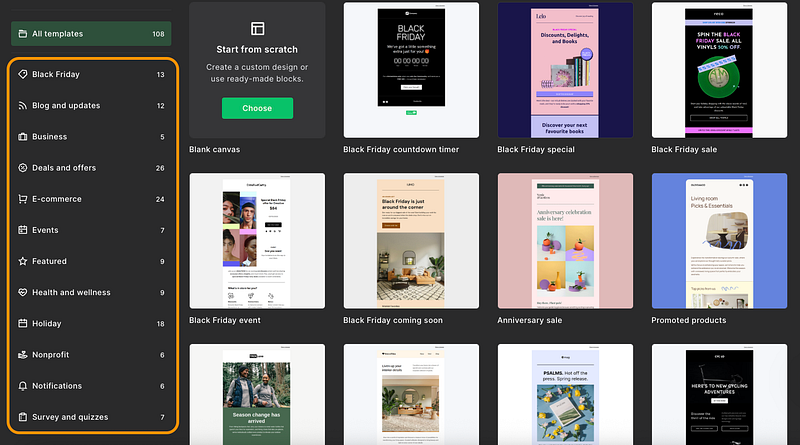Image resolution: width=800 pixels, height=445 pixels.
Task: Open Black Friday event template thumbnail
Action: [x=257, y=241]
